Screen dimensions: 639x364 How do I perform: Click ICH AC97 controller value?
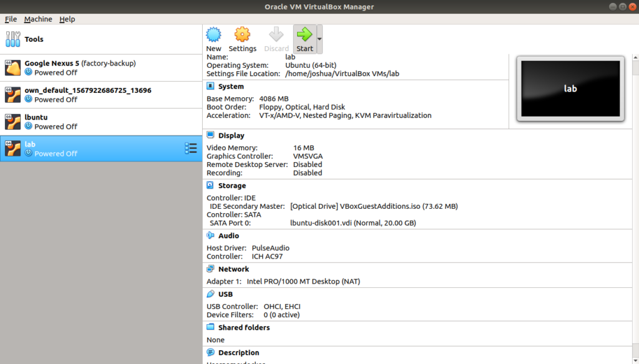(267, 257)
